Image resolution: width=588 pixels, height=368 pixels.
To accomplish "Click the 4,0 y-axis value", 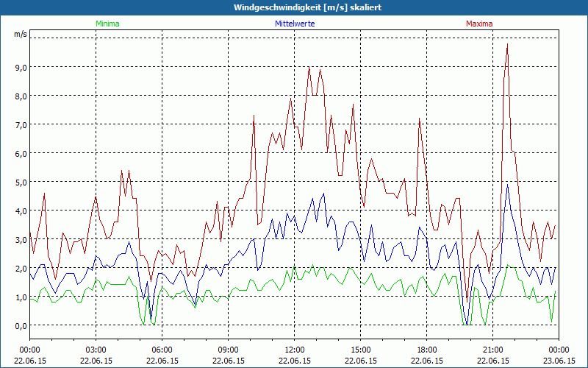I will pos(21,211).
